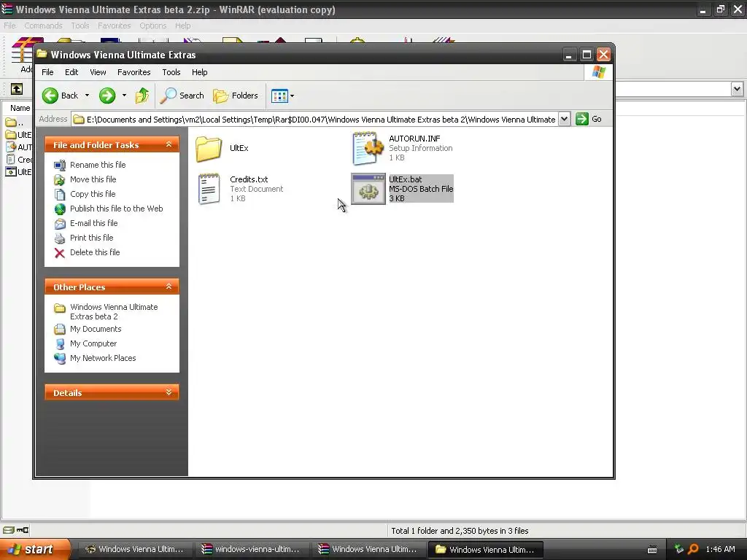Open the Favorites menu in Explorer
Viewport: 747px width, 560px height.
point(134,72)
